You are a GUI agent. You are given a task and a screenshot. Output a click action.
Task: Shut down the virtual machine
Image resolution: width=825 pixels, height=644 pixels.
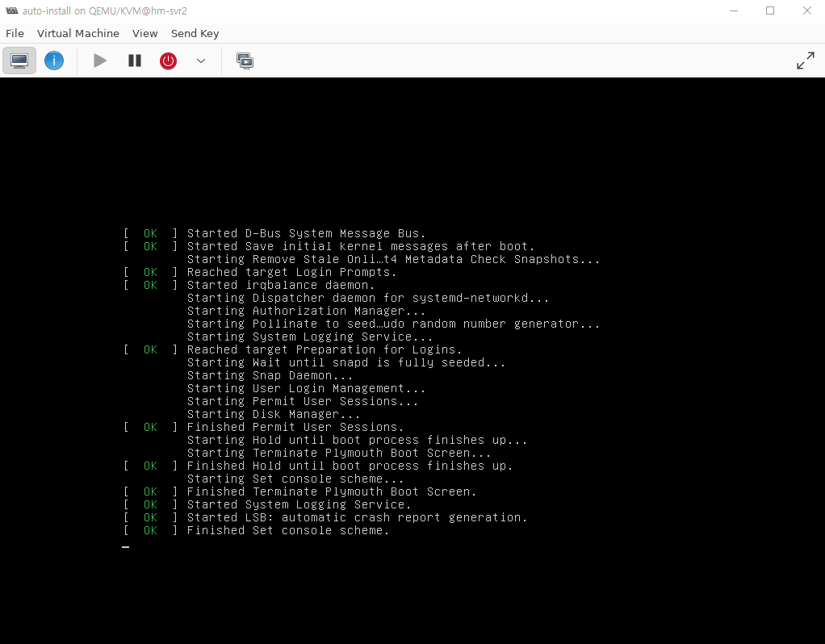[168, 61]
